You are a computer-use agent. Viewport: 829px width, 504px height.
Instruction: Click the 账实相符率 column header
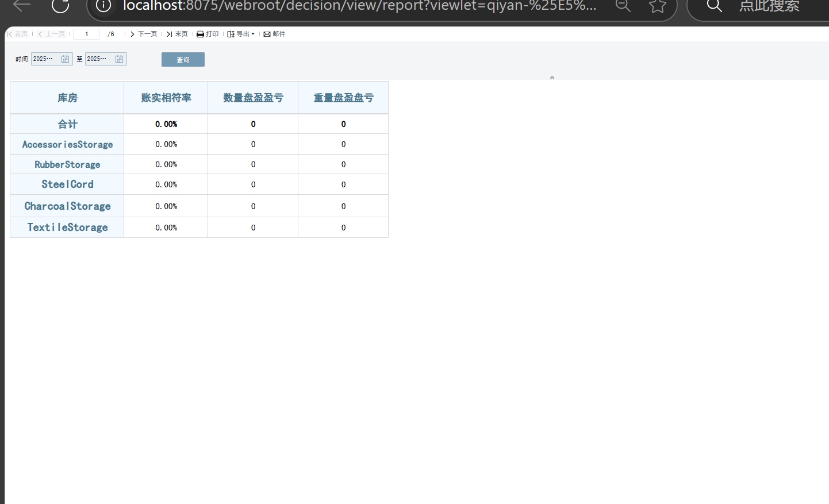(166, 98)
